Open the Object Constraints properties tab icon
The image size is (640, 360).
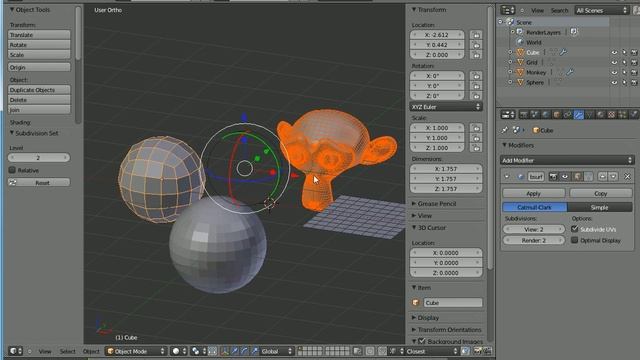[567, 115]
